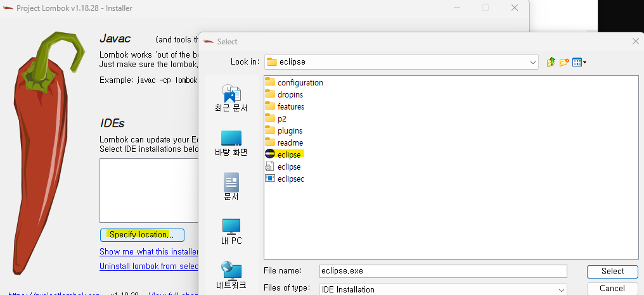This screenshot has height=295, width=644.
Task: Select the configuration folder
Action: 294,82
